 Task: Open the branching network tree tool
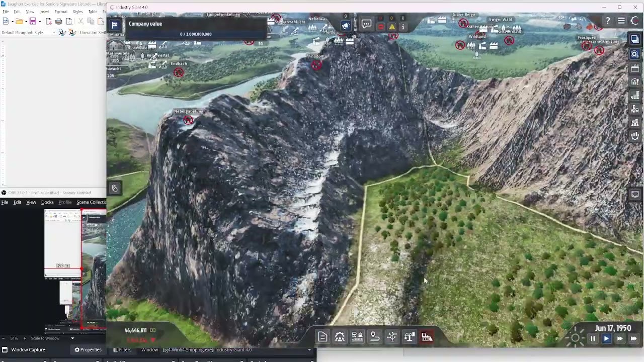pos(392,337)
